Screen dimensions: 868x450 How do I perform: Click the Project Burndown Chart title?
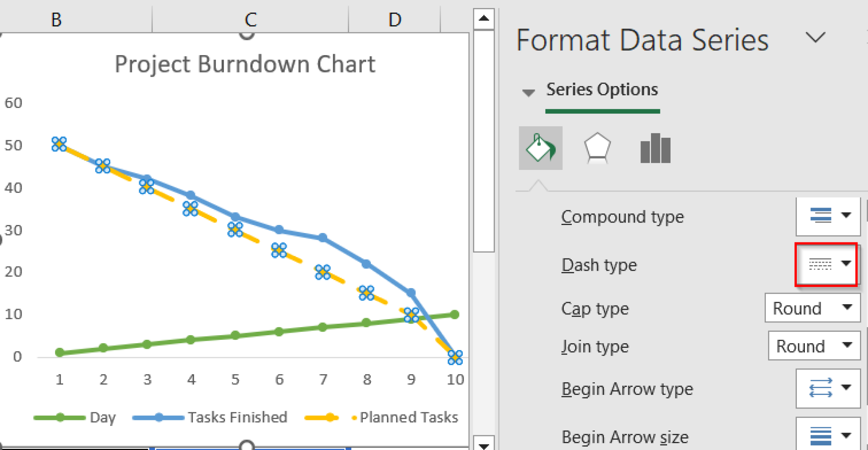(245, 64)
